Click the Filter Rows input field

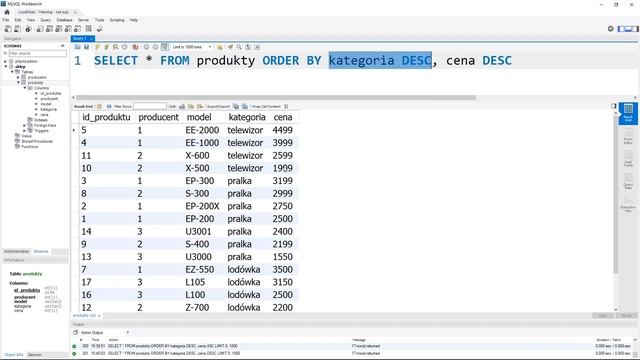(150, 106)
